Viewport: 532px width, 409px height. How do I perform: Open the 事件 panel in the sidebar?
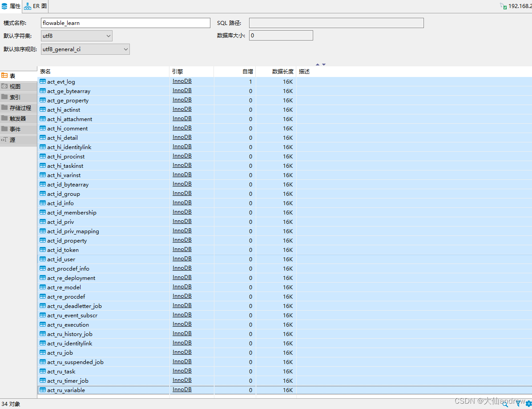click(x=18, y=129)
